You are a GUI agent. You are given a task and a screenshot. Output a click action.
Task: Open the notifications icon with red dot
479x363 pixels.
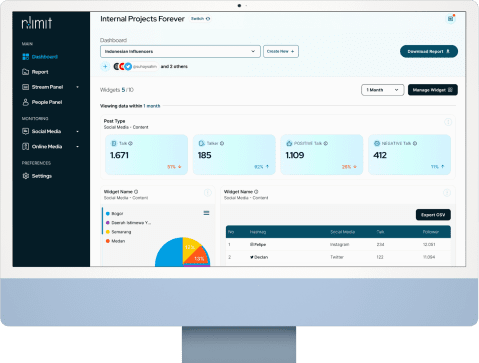coord(451,18)
